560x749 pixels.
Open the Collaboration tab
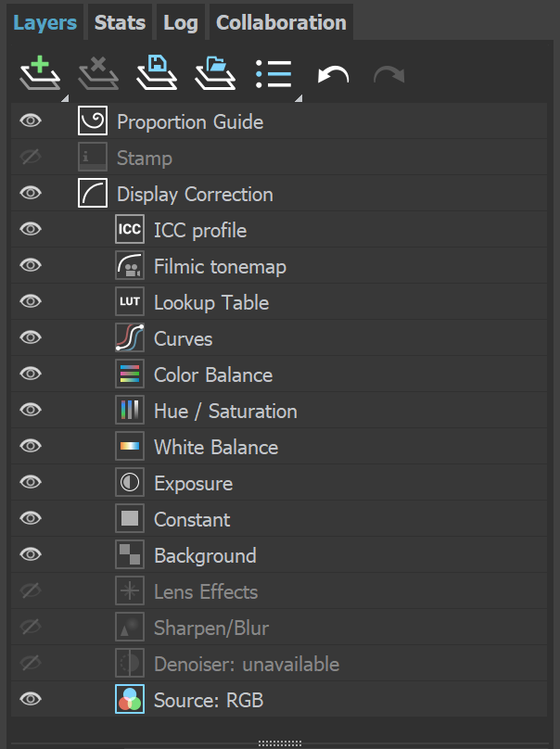281,22
